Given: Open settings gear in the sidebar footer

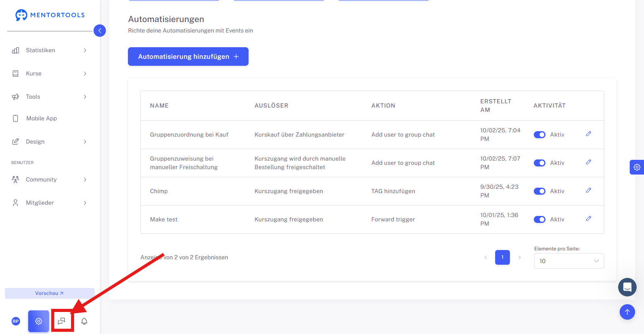Looking at the screenshot, I should pyautogui.click(x=39, y=321).
